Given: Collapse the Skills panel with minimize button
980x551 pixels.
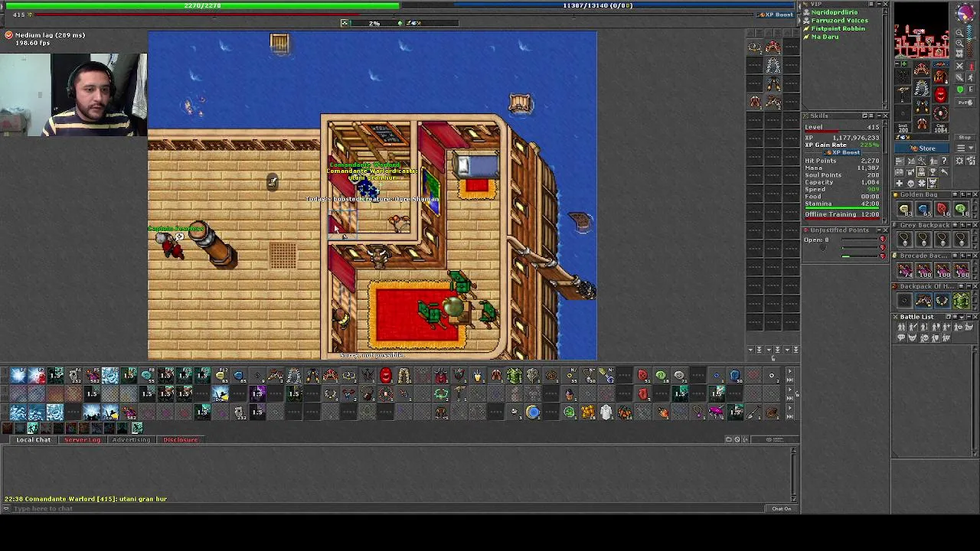Looking at the screenshot, I should (x=877, y=116).
